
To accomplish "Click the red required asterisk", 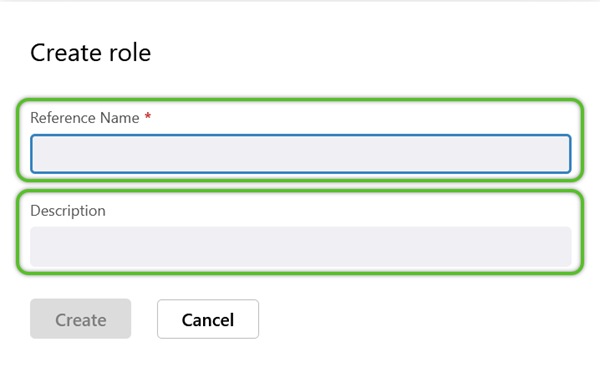I will click(x=148, y=116).
